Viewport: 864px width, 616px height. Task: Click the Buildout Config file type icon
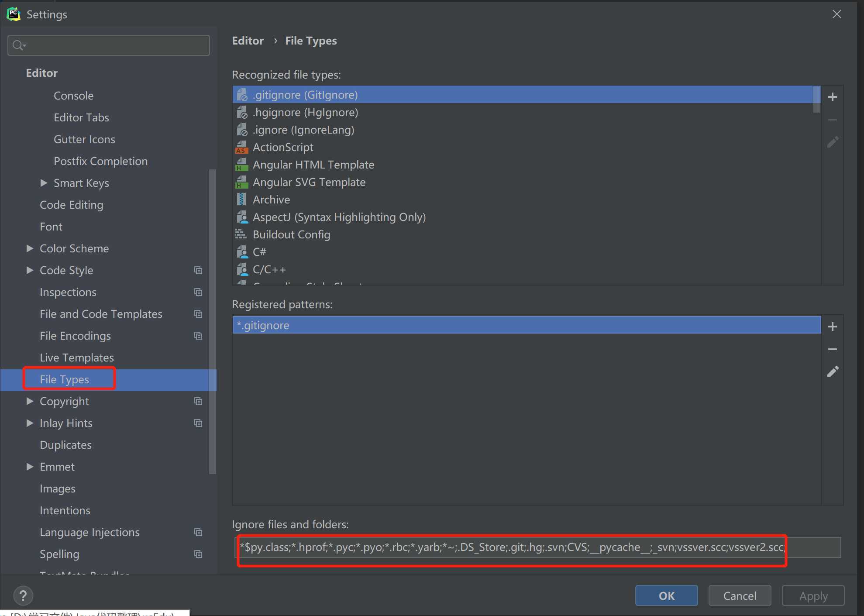241,234
